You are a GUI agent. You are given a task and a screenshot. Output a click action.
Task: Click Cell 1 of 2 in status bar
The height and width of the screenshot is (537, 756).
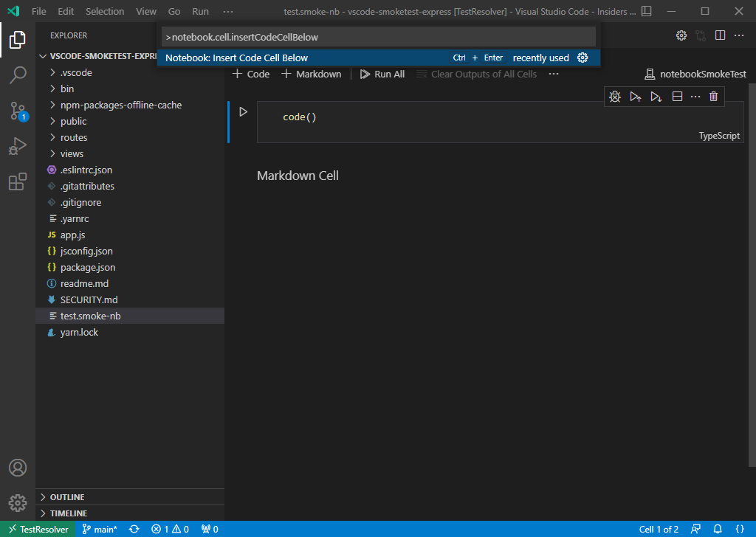(x=659, y=530)
